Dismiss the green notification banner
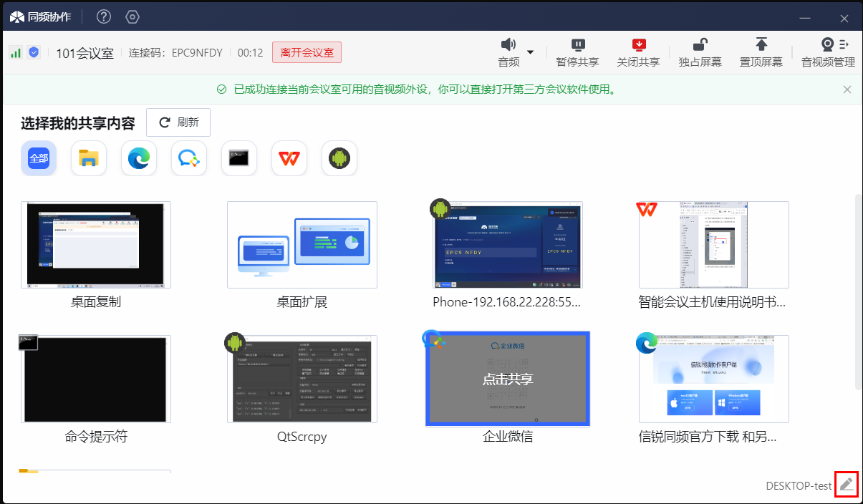The image size is (863, 504). [847, 89]
